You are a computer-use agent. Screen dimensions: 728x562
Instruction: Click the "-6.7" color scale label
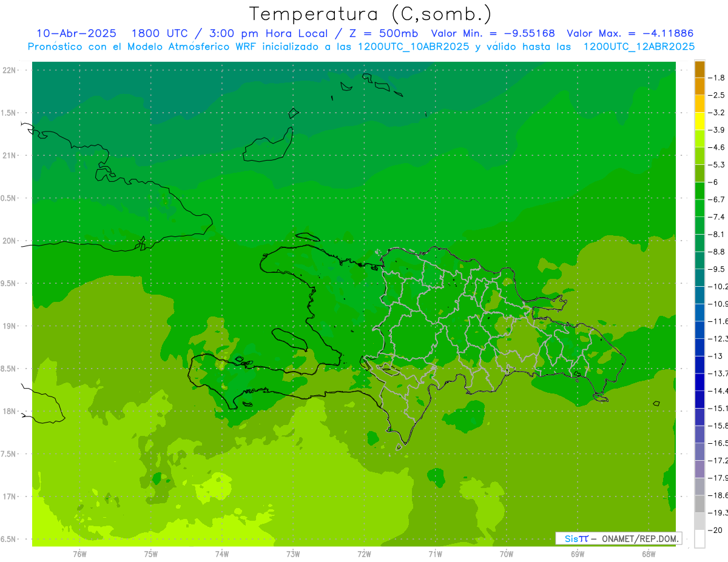718,199
